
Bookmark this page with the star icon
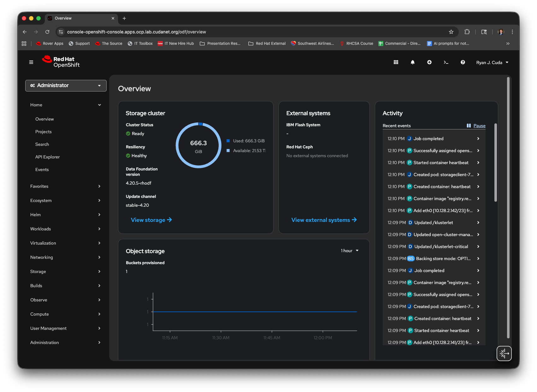click(x=451, y=32)
